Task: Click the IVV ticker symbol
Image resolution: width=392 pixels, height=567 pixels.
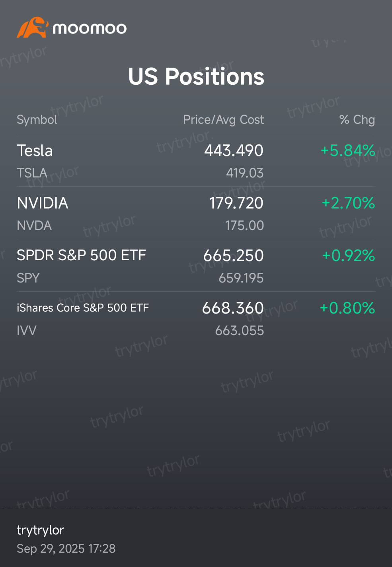Action: click(x=27, y=331)
